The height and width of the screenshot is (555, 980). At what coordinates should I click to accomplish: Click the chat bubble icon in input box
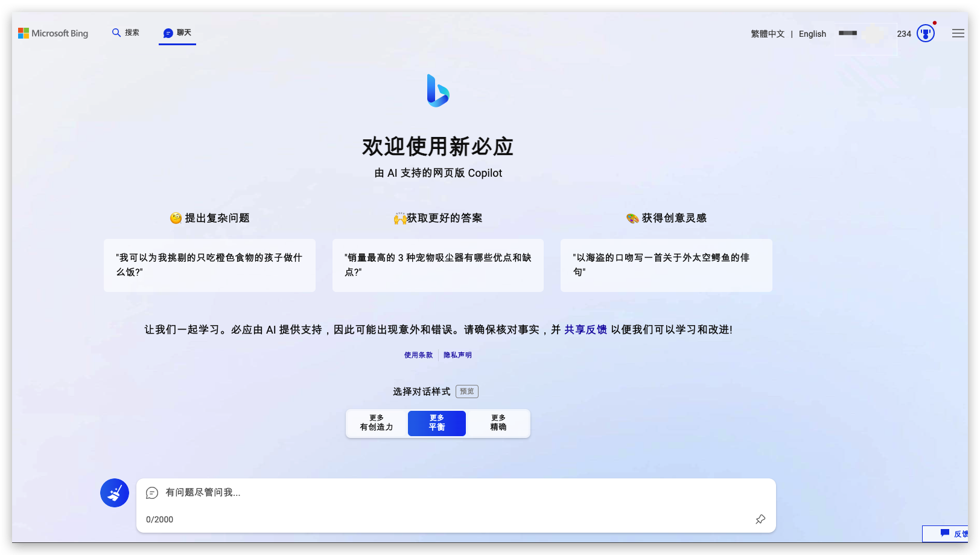click(152, 493)
